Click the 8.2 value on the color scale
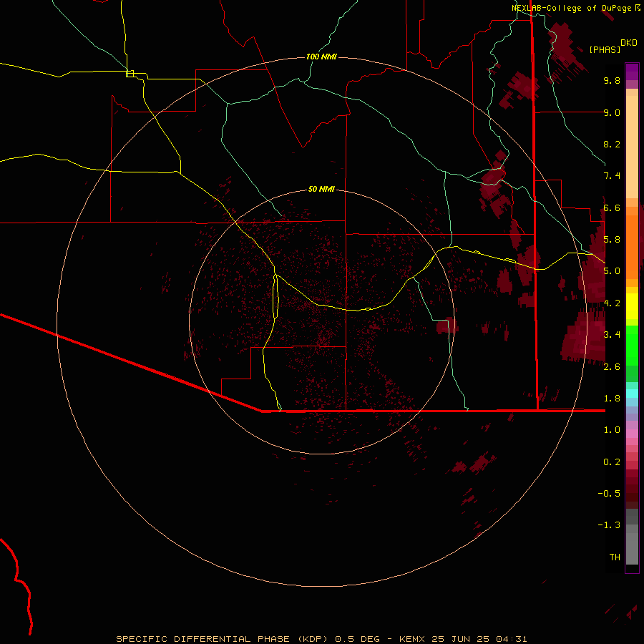This screenshot has width=644, height=644. coord(612,144)
